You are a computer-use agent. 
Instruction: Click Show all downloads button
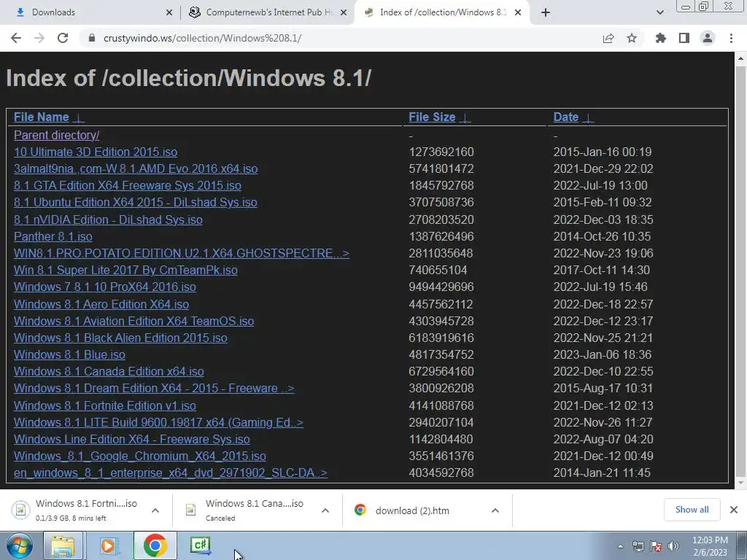pyautogui.click(x=692, y=510)
